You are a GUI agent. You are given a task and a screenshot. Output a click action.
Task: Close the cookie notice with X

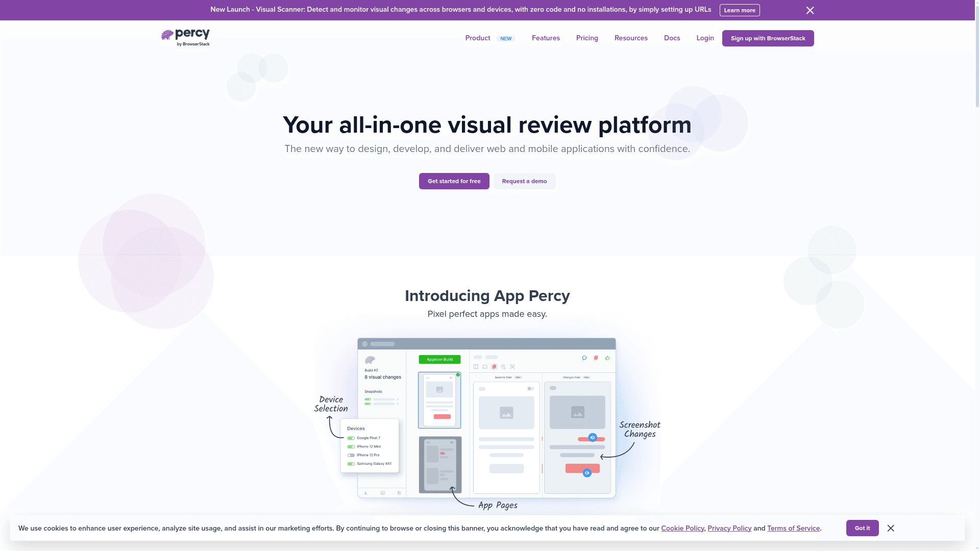[x=891, y=528]
